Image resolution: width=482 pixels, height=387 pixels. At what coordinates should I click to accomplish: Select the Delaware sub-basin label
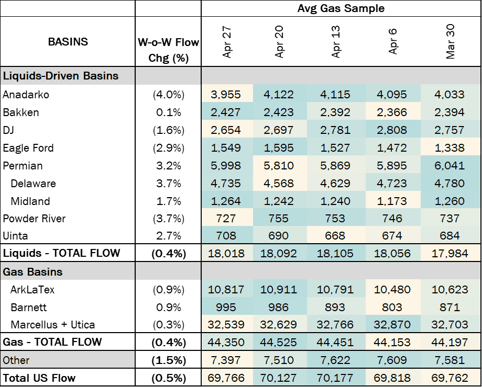[33, 183]
